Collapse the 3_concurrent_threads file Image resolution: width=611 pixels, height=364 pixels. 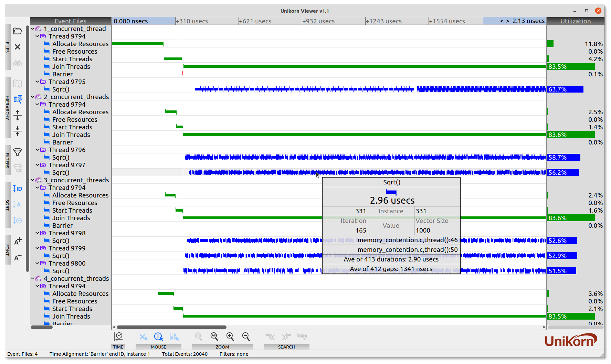(33, 180)
